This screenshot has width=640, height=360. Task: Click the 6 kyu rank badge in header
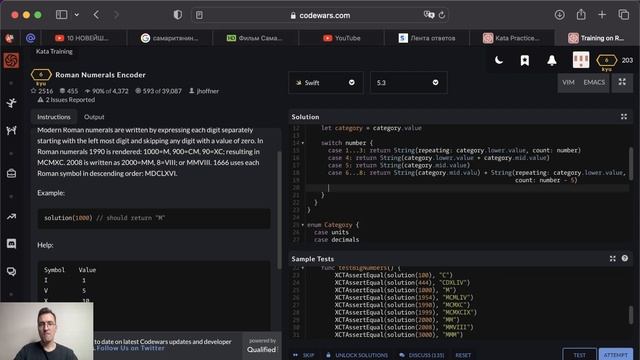click(607, 61)
